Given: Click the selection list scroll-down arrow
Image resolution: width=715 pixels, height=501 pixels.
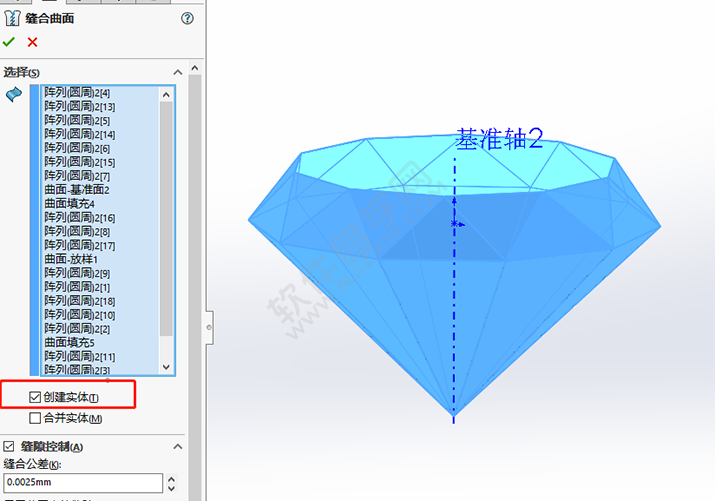Looking at the screenshot, I should (166, 367).
